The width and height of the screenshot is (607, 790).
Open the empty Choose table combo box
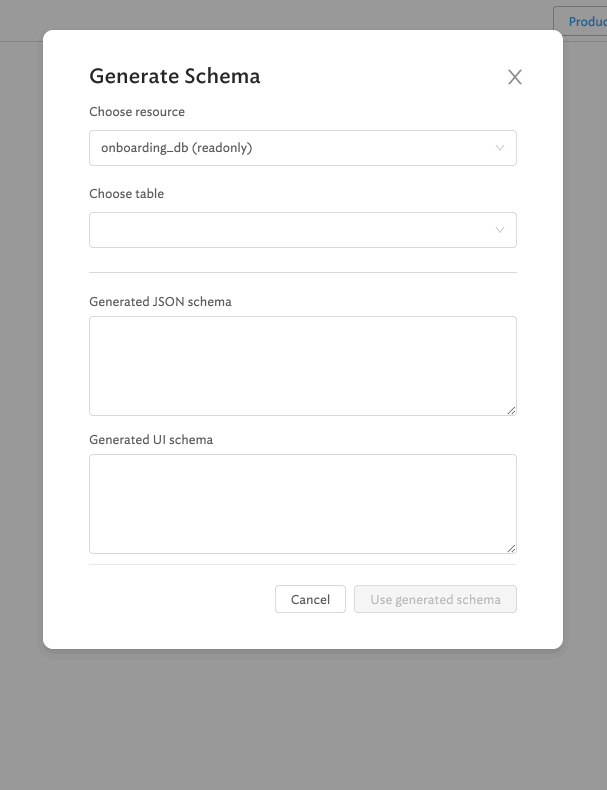tap(290, 230)
